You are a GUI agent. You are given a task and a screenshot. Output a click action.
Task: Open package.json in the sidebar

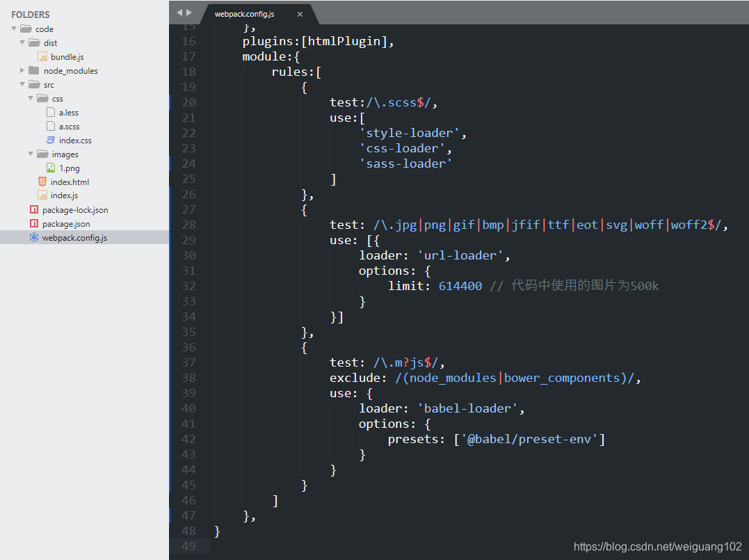coord(66,223)
